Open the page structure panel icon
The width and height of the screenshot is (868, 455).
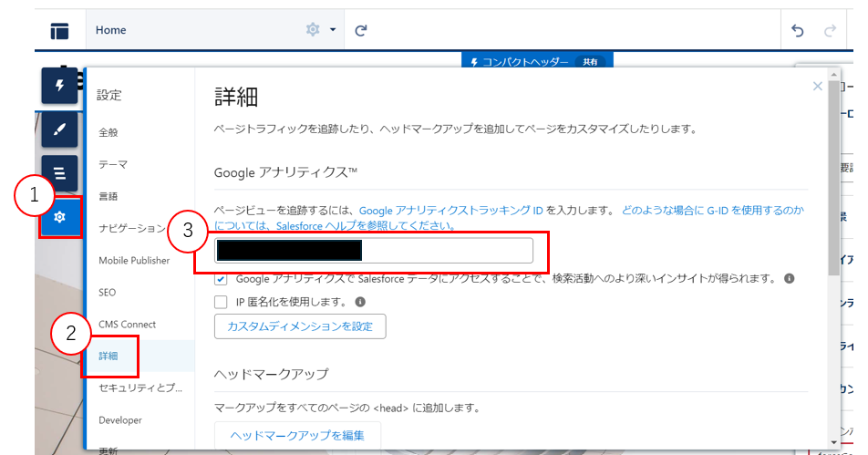click(x=59, y=31)
